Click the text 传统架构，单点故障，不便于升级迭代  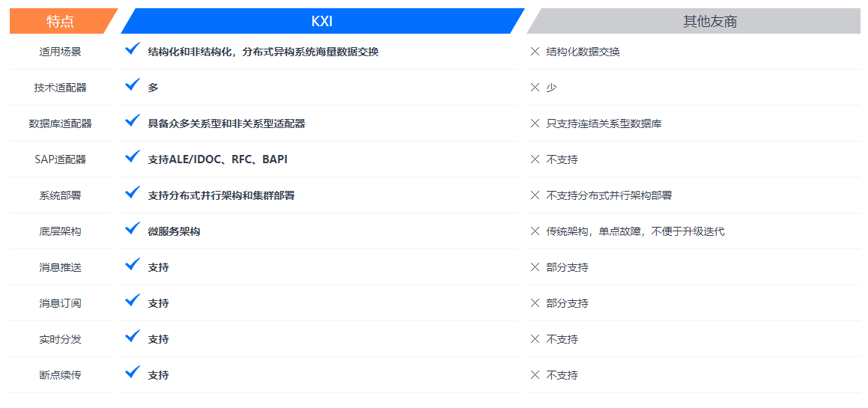[635, 231]
